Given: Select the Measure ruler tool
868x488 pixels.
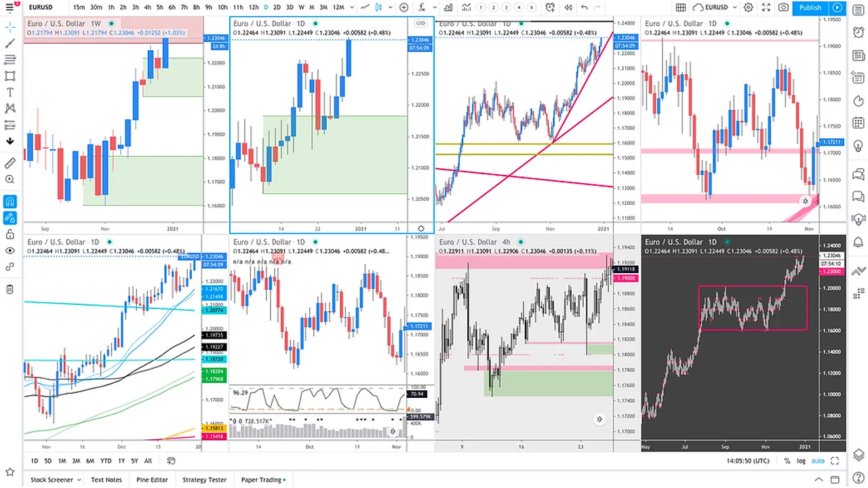Looking at the screenshot, I should pyautogui.click(x=9, y=163).
